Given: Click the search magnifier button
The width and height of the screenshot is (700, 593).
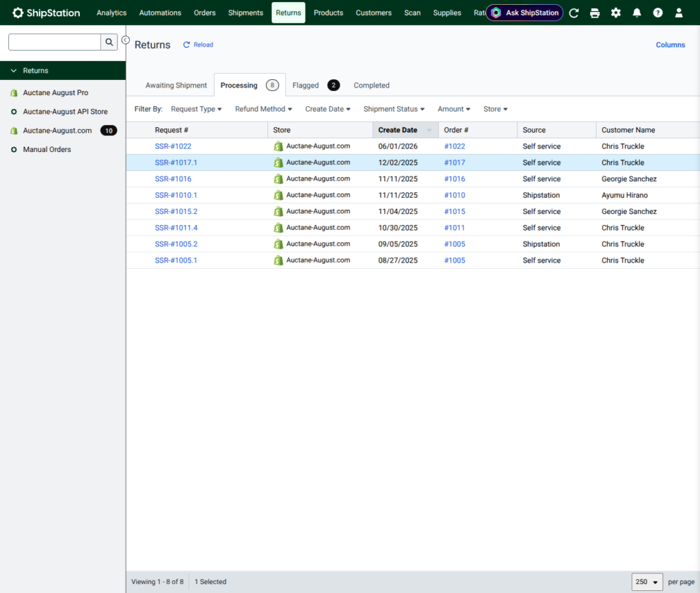Looking at the screenshot, I should click(x=109, y=42).
